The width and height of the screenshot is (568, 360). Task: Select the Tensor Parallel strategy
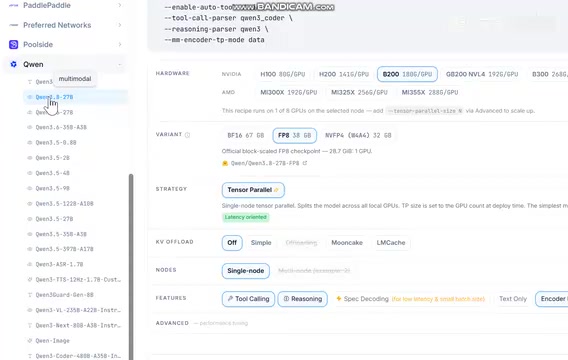pyautogui.click(x=253, y=190)
